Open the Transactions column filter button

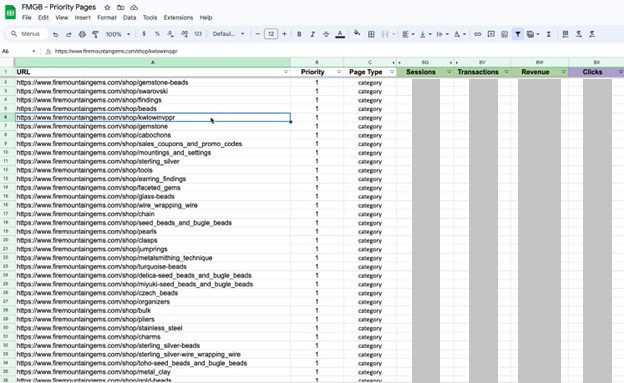[x=506, y=72]
